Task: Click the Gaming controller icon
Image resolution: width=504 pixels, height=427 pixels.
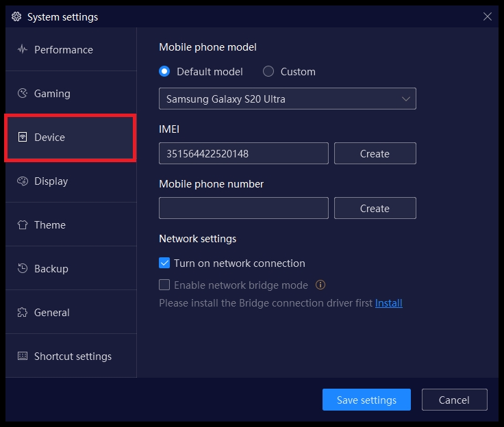Action: pyautogui.click(x=23, y=94)
